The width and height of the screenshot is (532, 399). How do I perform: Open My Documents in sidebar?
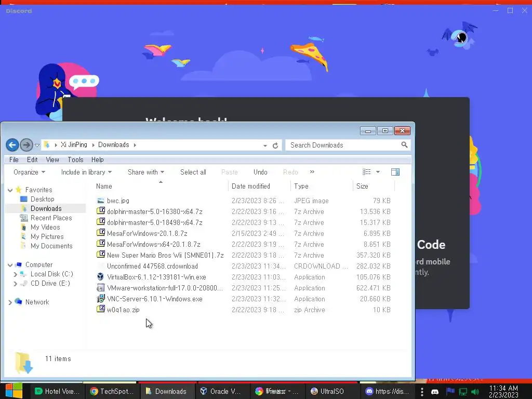51,246
